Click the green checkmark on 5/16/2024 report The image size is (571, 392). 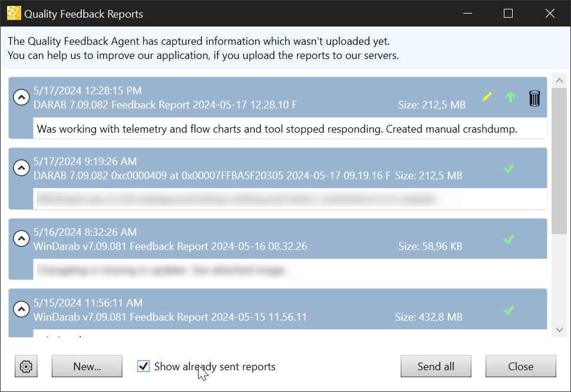click(509, 239)
